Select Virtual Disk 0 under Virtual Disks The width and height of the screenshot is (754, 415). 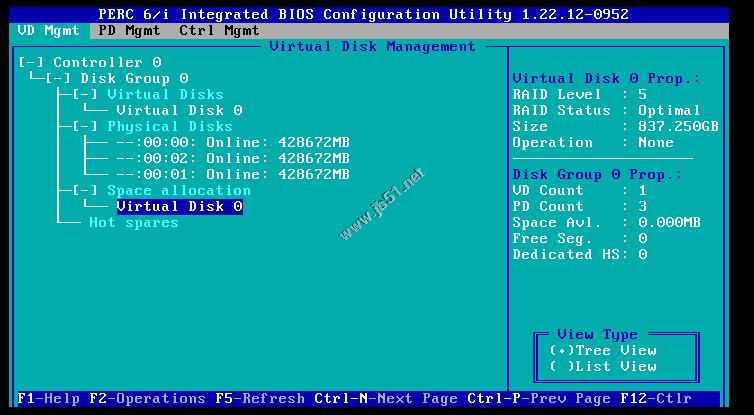(179, 110)
